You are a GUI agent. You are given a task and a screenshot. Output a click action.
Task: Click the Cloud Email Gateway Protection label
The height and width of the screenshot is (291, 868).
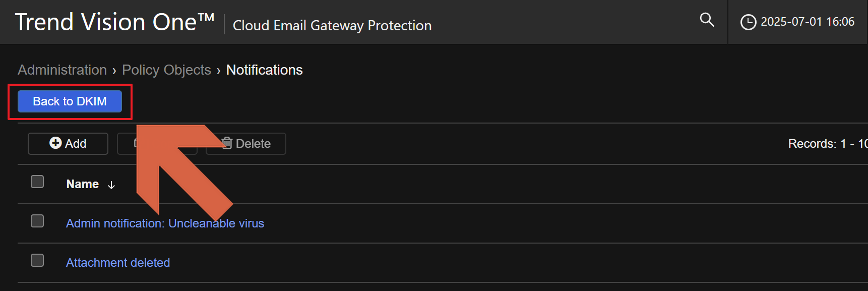tap(332, 25)
